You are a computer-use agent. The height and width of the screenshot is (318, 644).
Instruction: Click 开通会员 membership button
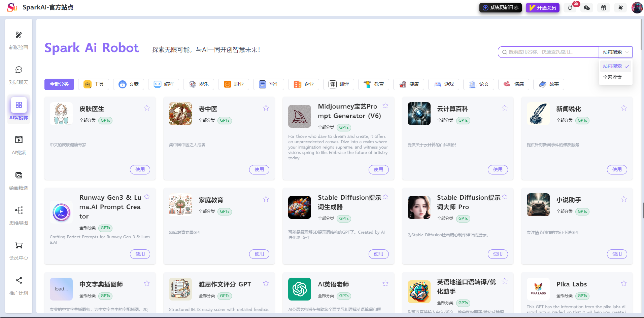pyautogui.click(x=543, y=8)
